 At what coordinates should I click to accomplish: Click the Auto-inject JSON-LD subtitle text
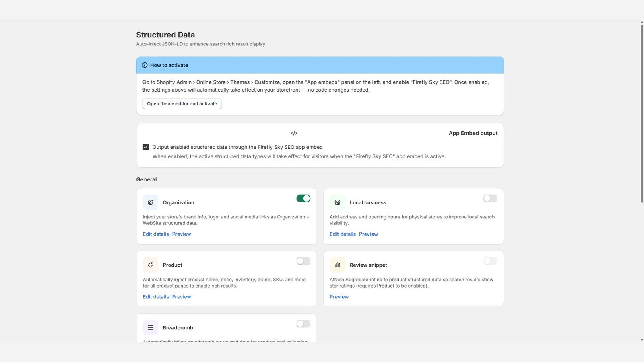click(200, 44)
